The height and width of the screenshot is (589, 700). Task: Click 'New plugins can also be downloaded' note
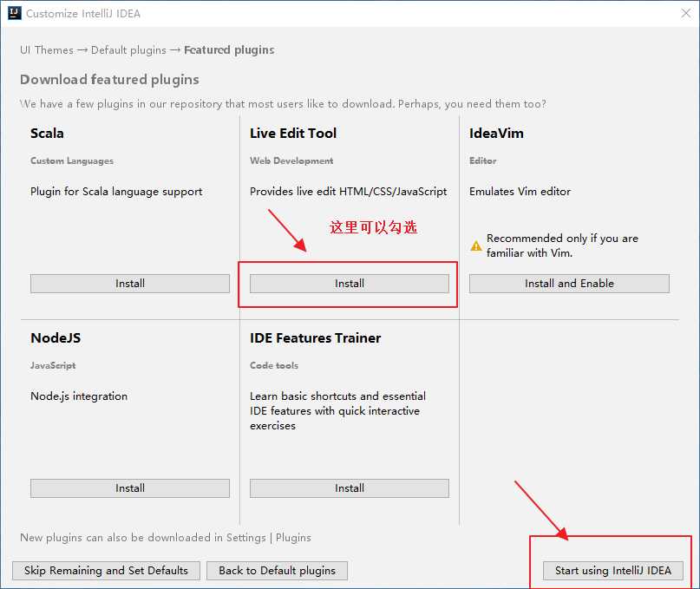[166, 538]
